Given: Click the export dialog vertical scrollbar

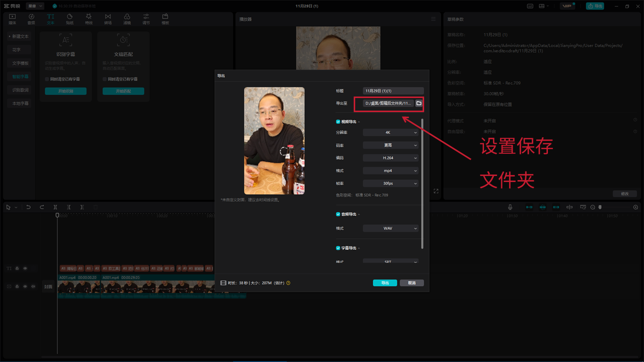Looking at the screenshot, I should (x=423, y=184).
